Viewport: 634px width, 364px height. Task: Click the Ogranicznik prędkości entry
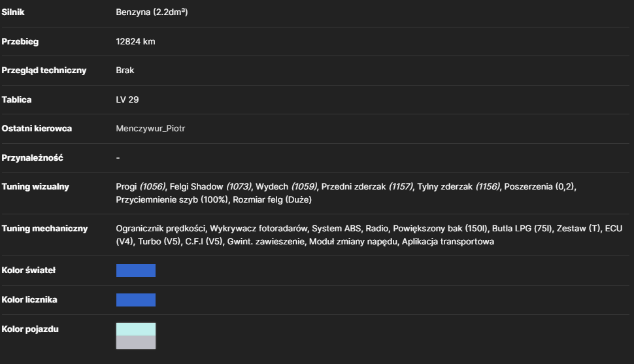pyautogui.click(x=161, y=229)
